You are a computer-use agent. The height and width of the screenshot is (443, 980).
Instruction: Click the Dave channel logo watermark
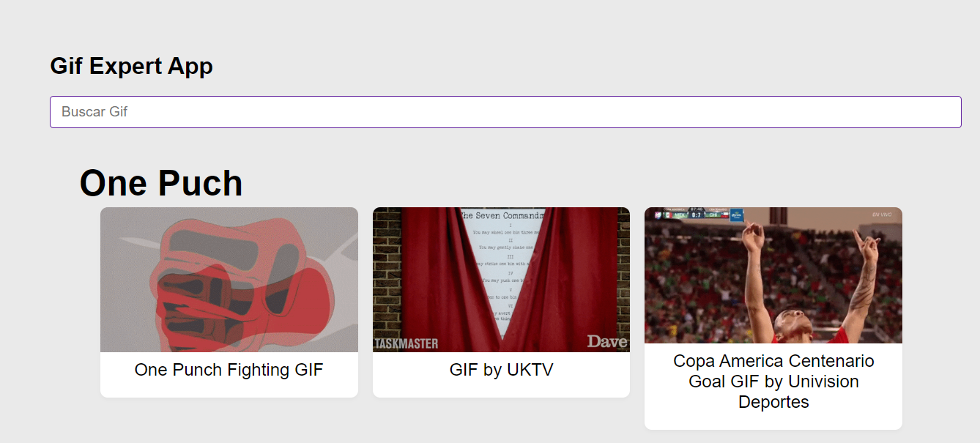point(606,341)
